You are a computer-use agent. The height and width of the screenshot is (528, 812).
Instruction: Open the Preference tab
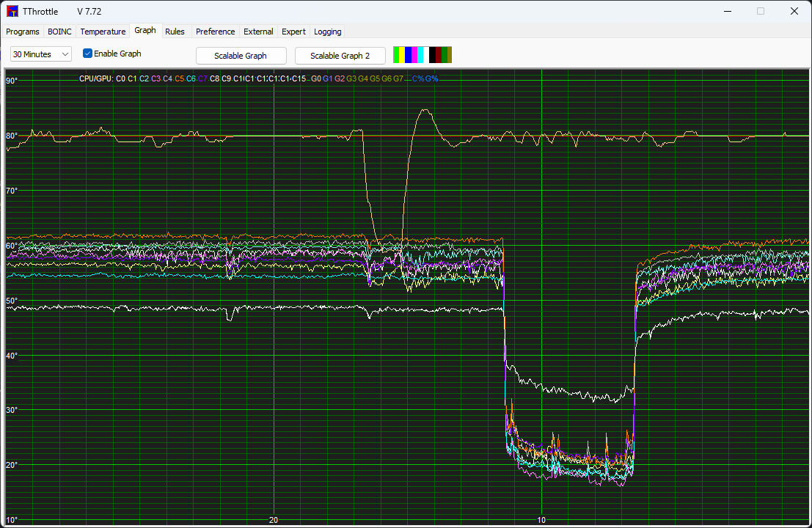(216, 32)
